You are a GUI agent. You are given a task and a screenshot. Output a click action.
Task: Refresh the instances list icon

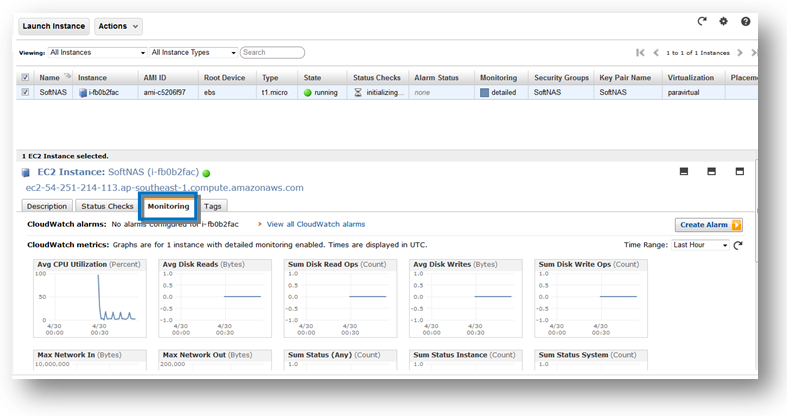click(x=702, y=21)
